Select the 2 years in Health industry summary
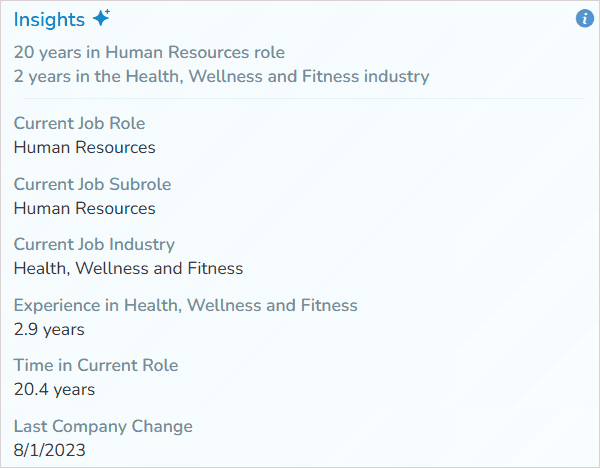Viewport: 600px width, 468px height. (x=221, y=76)
